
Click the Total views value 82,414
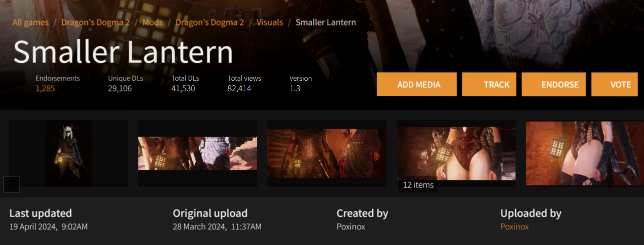coord(239,88)
